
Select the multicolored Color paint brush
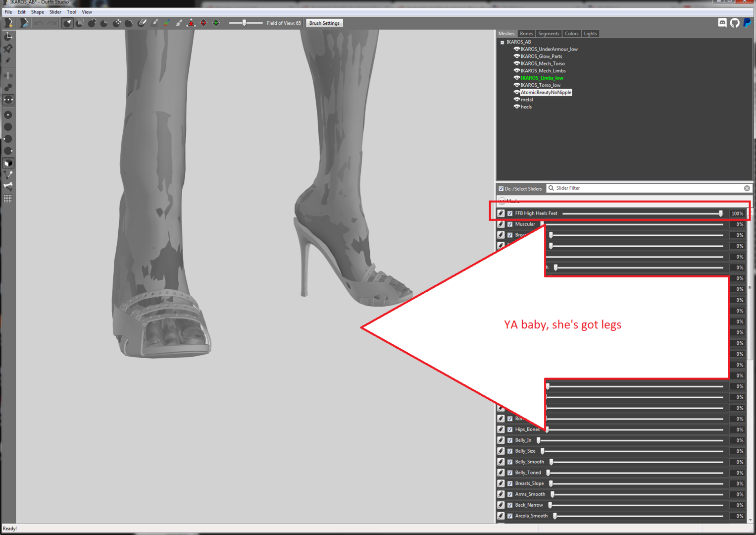[x=167, y=23]
